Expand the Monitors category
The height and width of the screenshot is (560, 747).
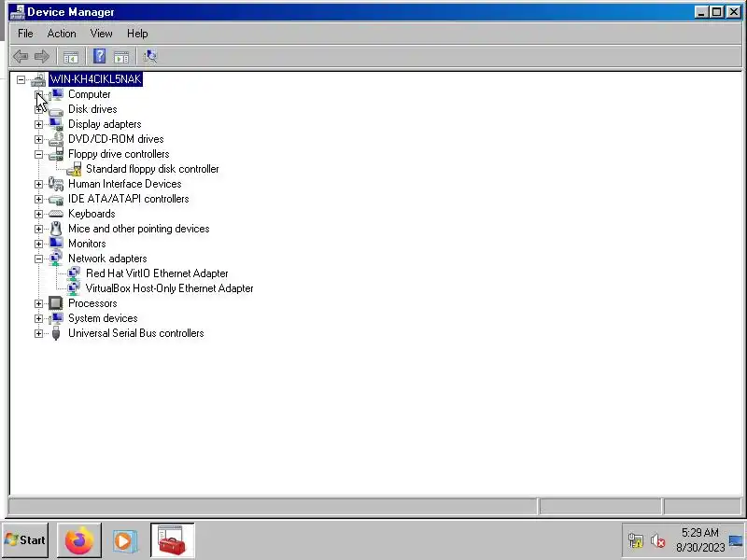[38, 244]
